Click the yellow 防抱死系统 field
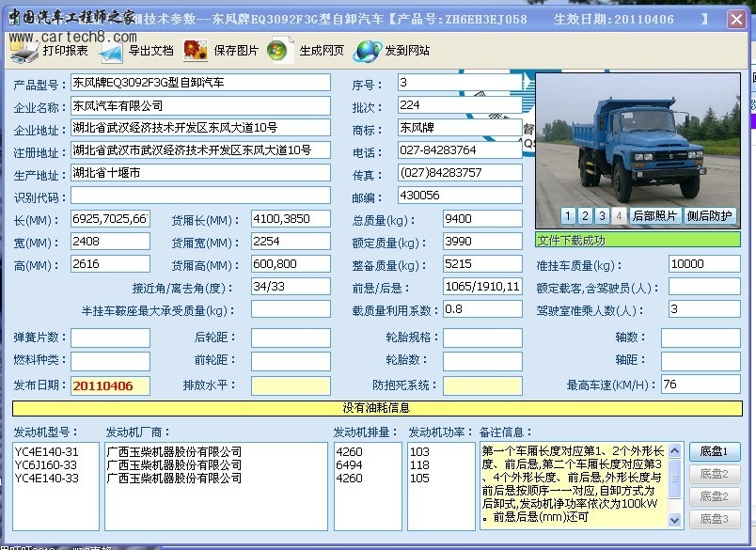This screenshot has width=756, height=550. click(x=482, y=385)
